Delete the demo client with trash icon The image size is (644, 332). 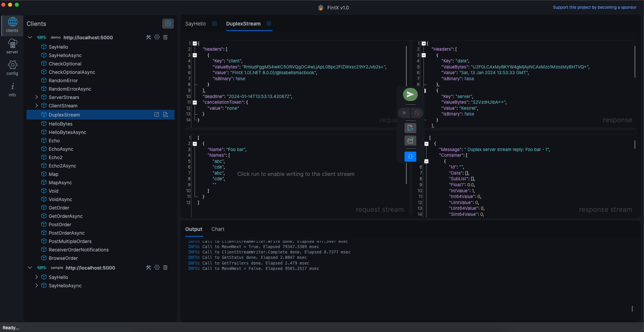(x=165, y=37)
